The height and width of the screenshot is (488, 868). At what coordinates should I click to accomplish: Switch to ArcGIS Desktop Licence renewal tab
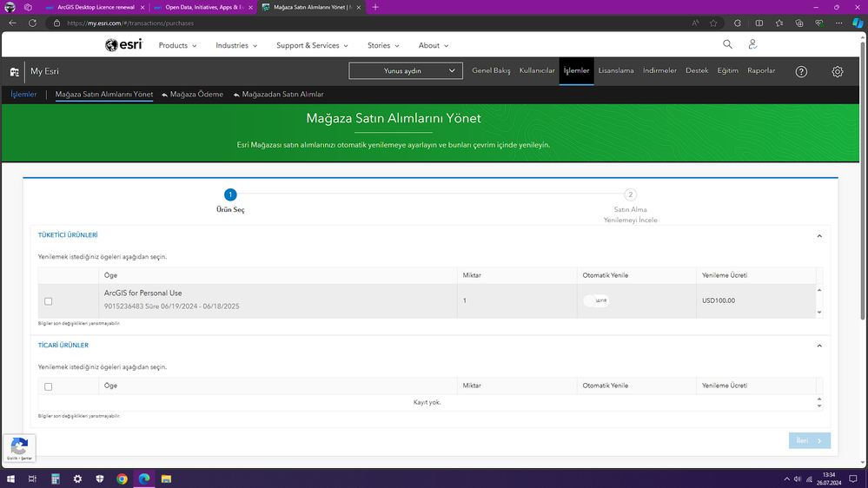point(96,7)
